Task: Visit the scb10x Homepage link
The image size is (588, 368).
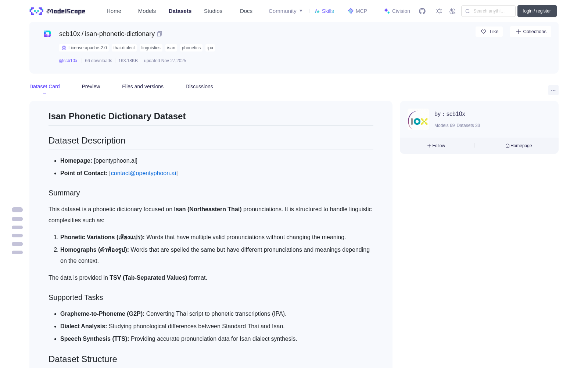Action: point(519,146)
